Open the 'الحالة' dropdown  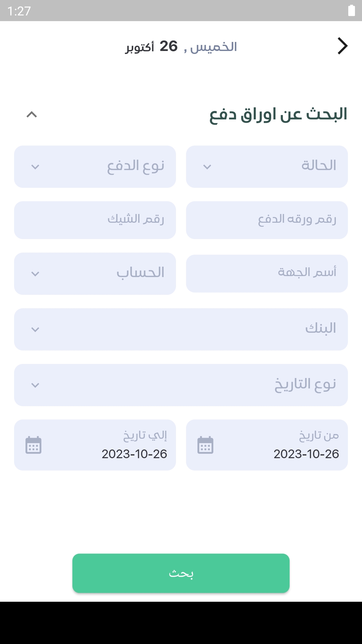[x=267, y=167]
